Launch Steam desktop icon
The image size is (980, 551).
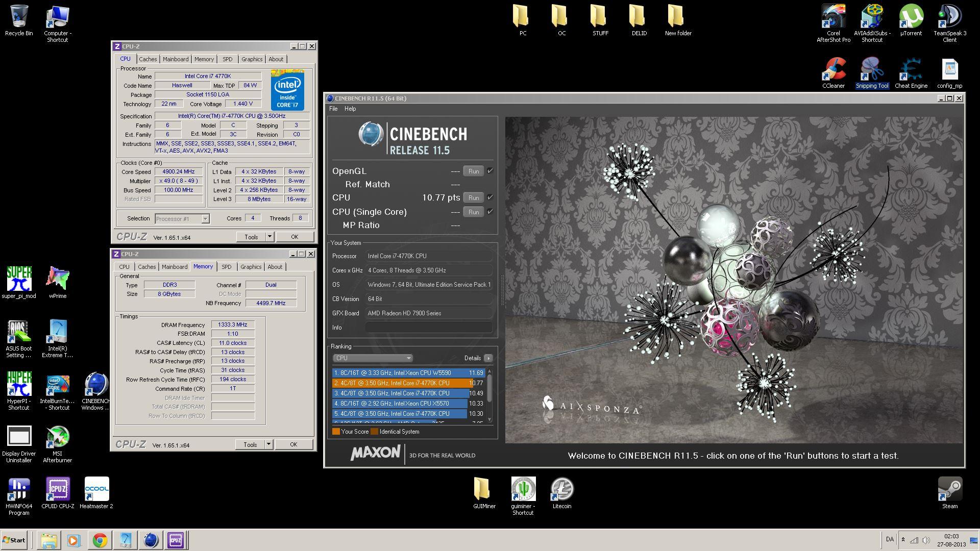point(950,493)
